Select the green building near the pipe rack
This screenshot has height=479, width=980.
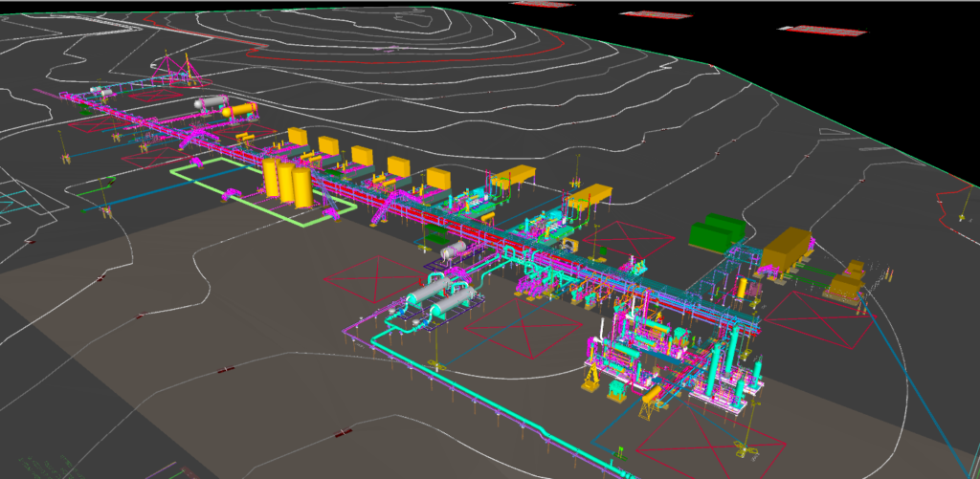click(717, 232)
